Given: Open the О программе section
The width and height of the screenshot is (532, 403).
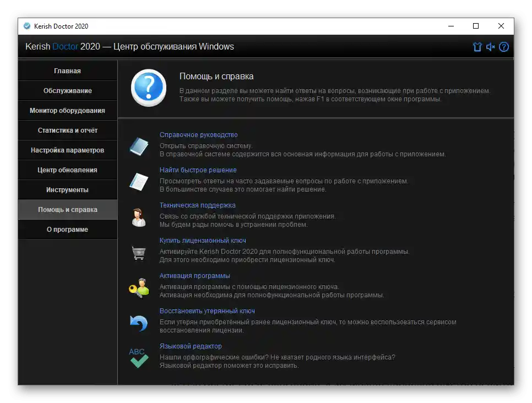Looking at the screenshot, I should pos(68,230).
